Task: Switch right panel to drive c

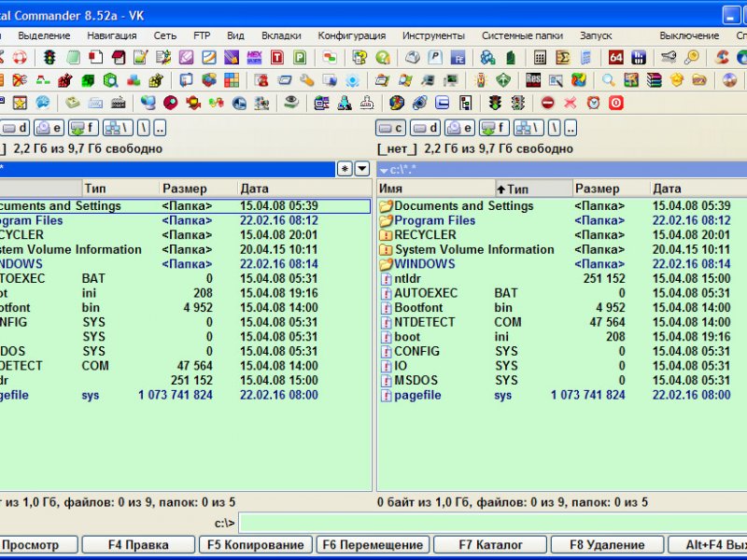Action: point(390,128)
